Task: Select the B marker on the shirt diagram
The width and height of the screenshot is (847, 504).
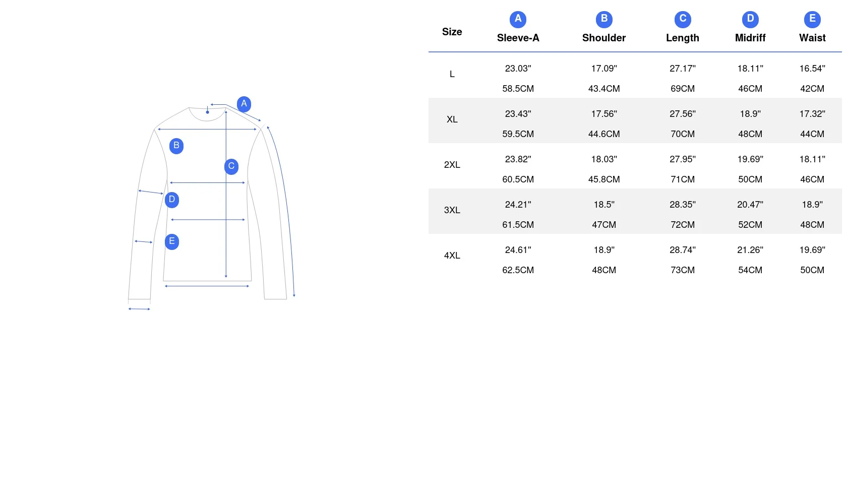Action: pyautogui.click(x=176, y=146)
